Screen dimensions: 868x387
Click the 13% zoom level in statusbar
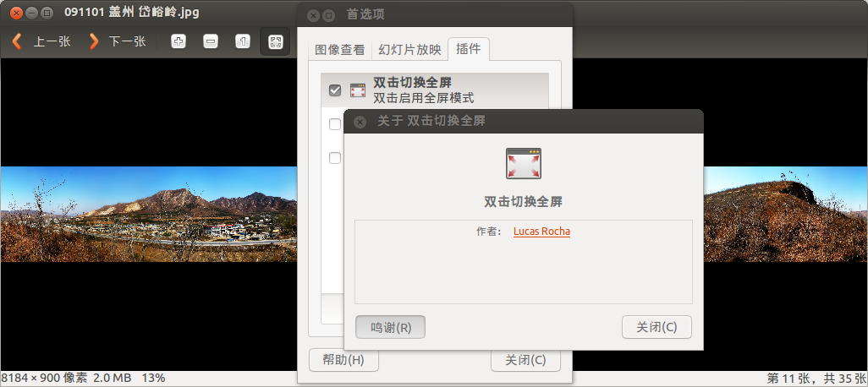coord(153,379)
